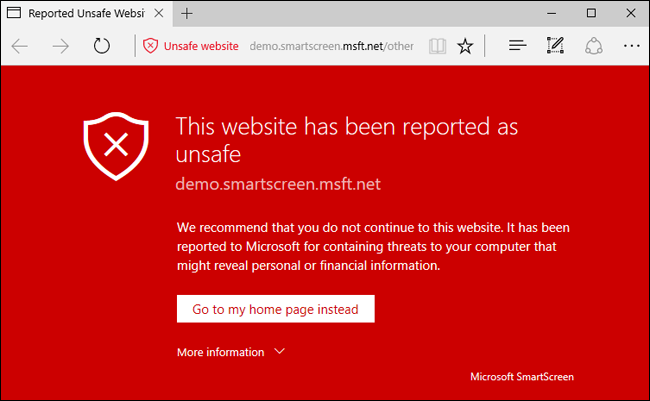
Task: Click the red Unsafe website shield icon
Action: (150, 46)
